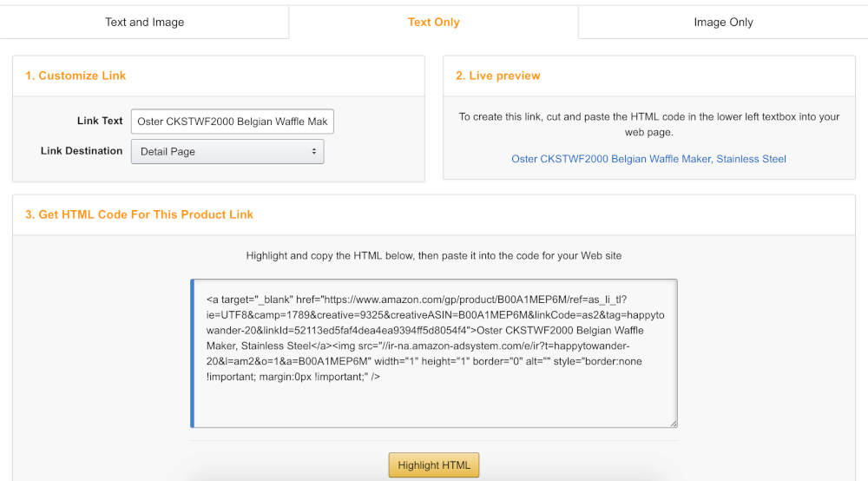Click the '2. Live preview' heading

(x=497, y=76)
